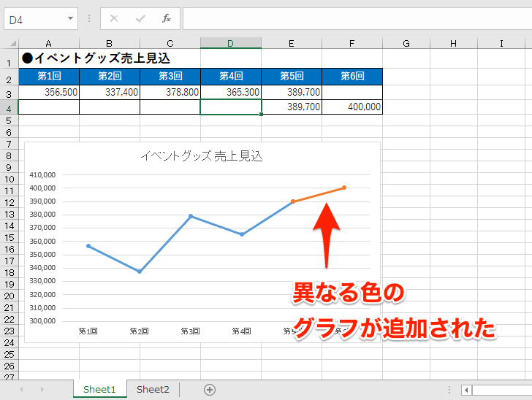Select cell E3 with 389,700
The image size is (532, 400).
point(292,92)
